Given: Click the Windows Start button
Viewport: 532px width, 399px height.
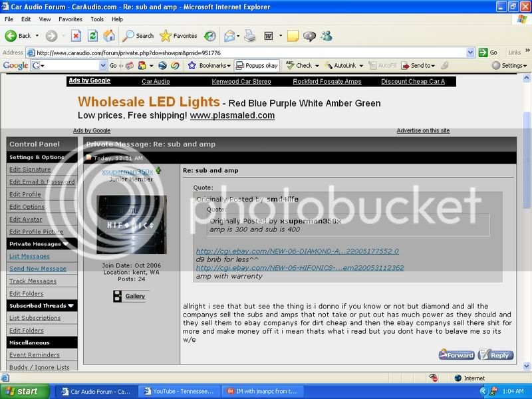Looking at the screenshot, I should [x=25, y=392].
